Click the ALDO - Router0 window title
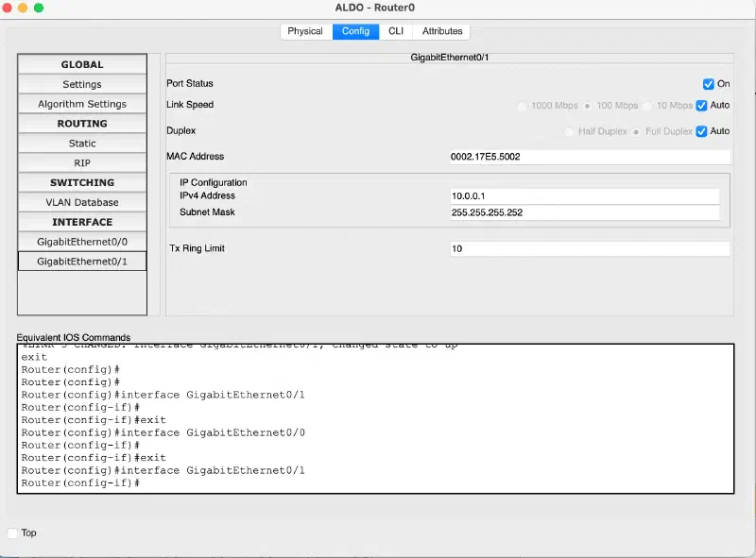Screen dimensions: 756x558 pos(375,8)
